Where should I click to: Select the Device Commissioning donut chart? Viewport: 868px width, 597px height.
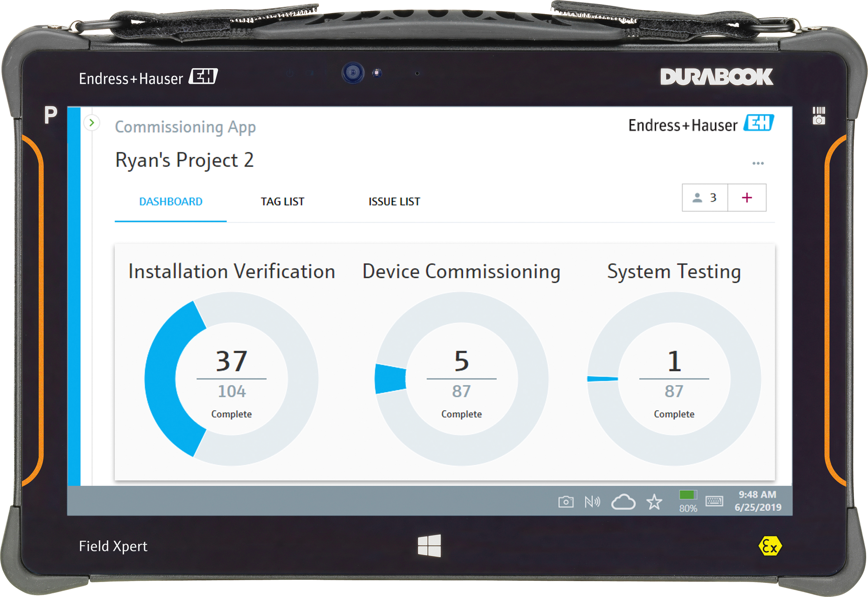tap(461, 379)
